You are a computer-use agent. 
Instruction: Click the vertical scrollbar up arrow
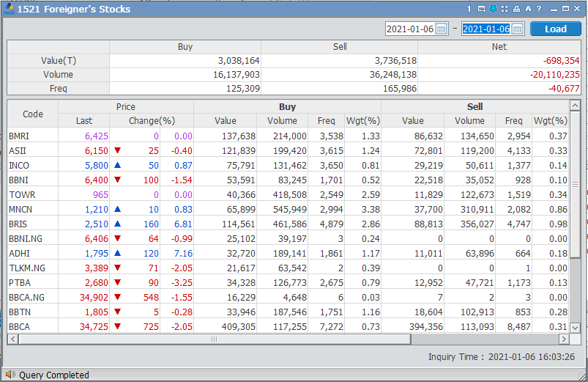pyautogui.click(x=575, y=107)
